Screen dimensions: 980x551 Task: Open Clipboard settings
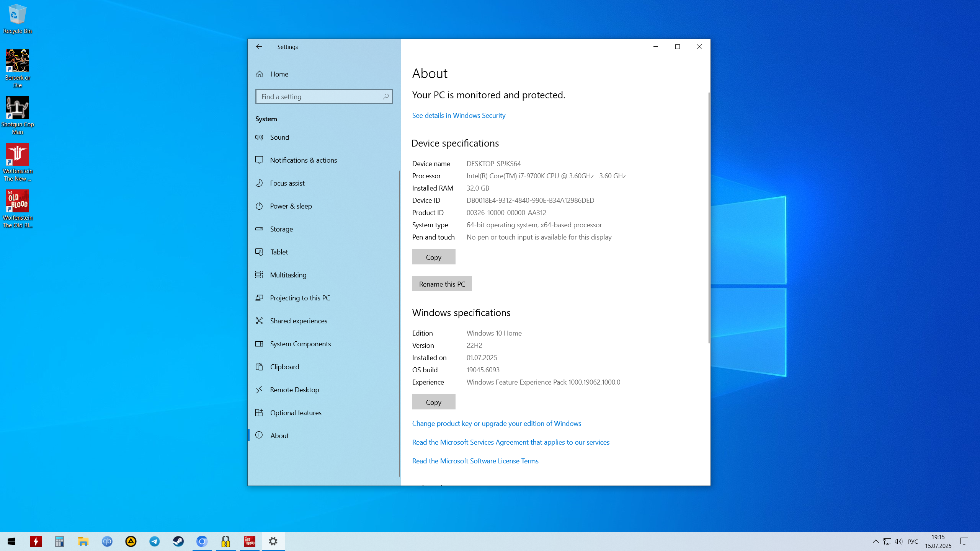(x=324, y=367)
